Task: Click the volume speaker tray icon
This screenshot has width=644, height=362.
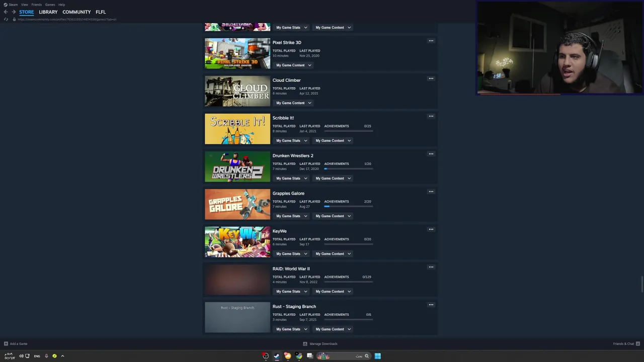Action: point(21,356)
